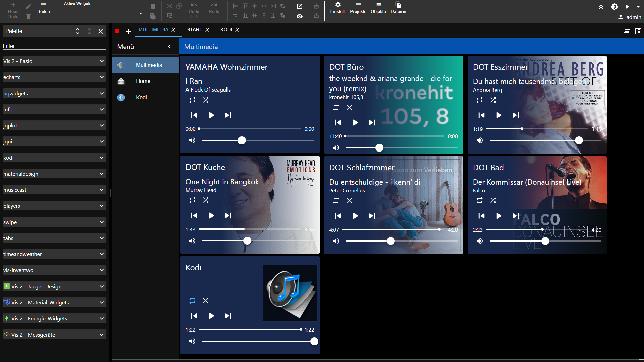Screen dimensions: 644x362
Task: Add a new view with plus icon
Action: (x=128, y=31)
